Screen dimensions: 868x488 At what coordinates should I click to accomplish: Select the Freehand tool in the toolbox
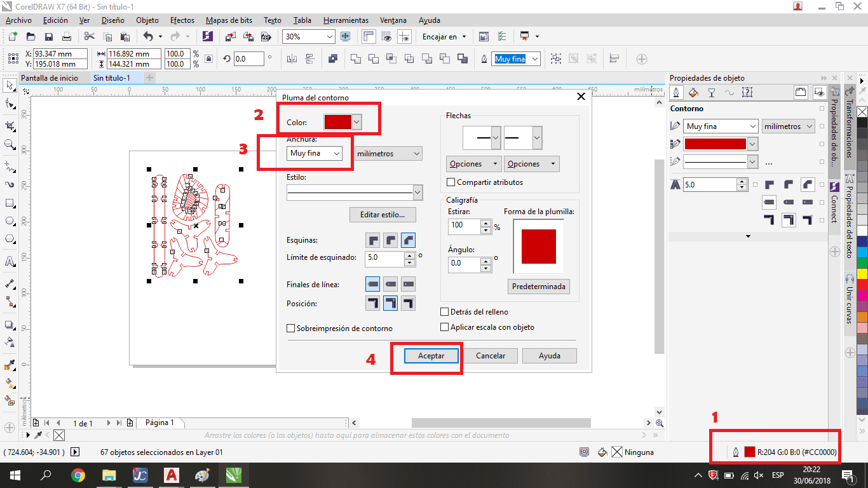point(10,167)
